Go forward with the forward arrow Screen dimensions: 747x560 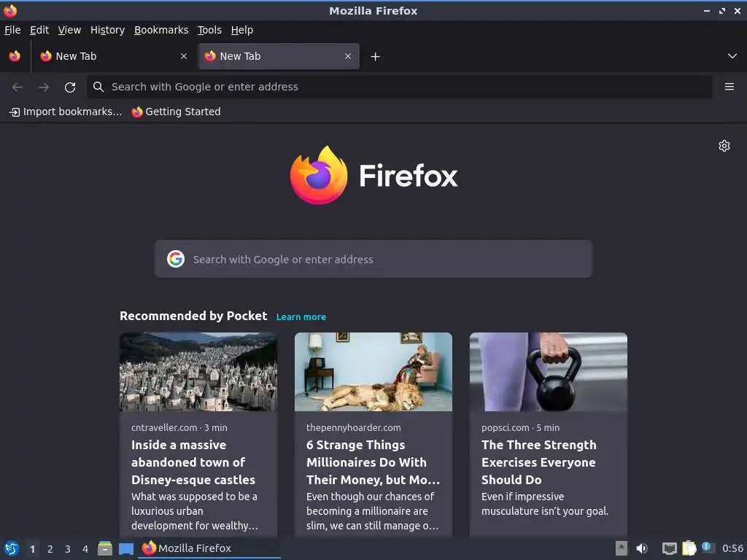tap(44, 87)
